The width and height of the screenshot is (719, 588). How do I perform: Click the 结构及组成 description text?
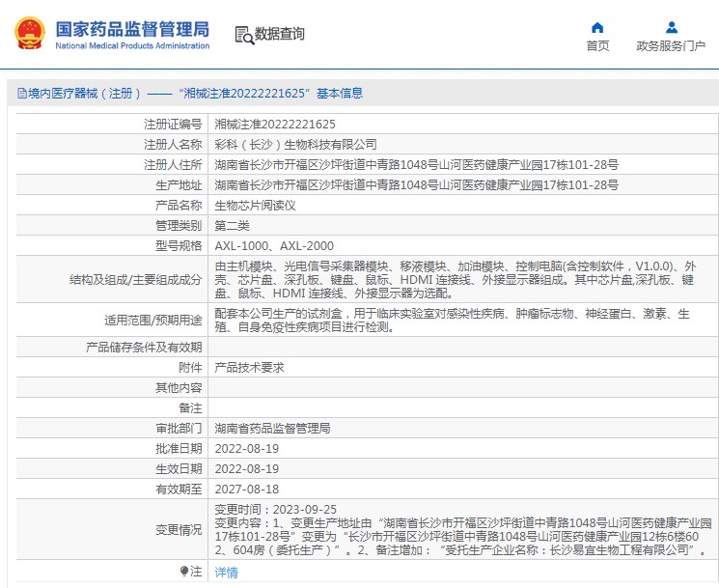(456, 279)
